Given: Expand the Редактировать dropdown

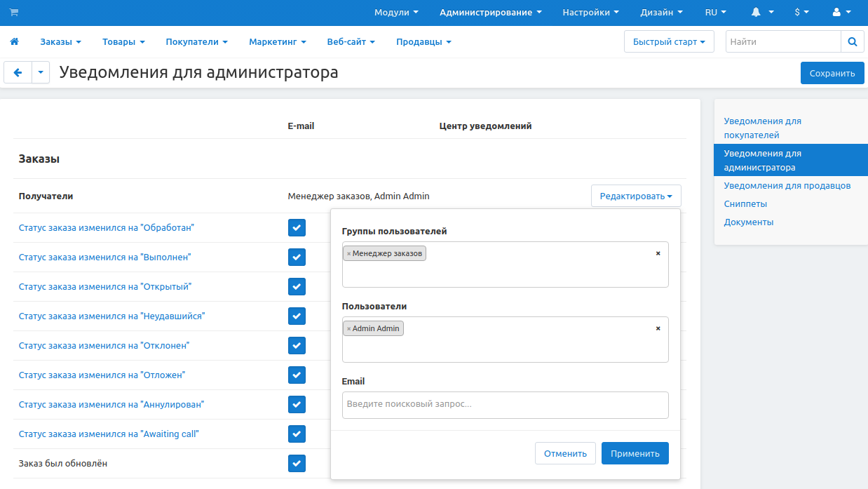Looking at the screenshot, I should coord(636,196).
